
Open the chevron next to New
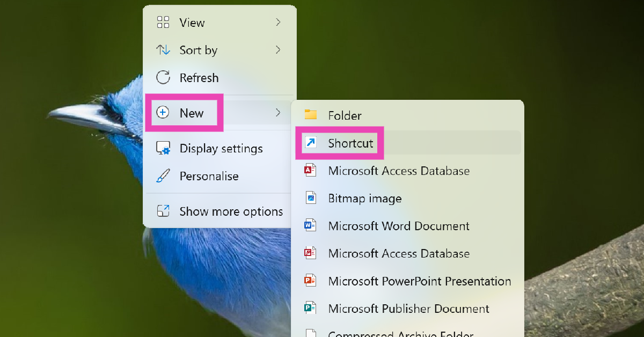278,113
